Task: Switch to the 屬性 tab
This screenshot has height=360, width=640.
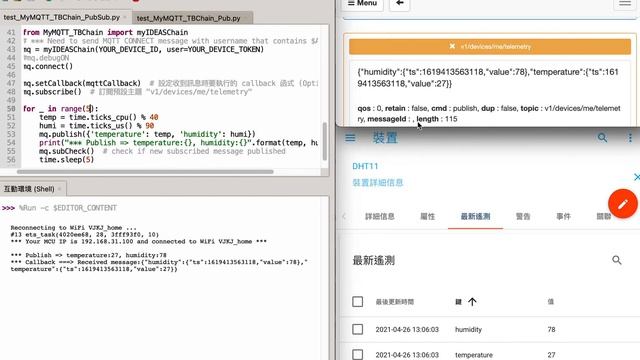Action: pos(427,216)
